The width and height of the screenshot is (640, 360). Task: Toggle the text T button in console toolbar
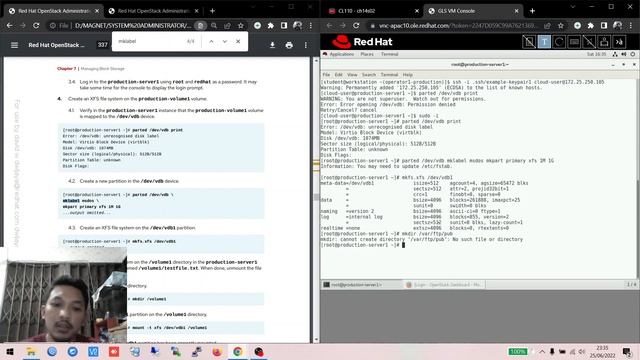pyautogui.click(x=544, y=42)
